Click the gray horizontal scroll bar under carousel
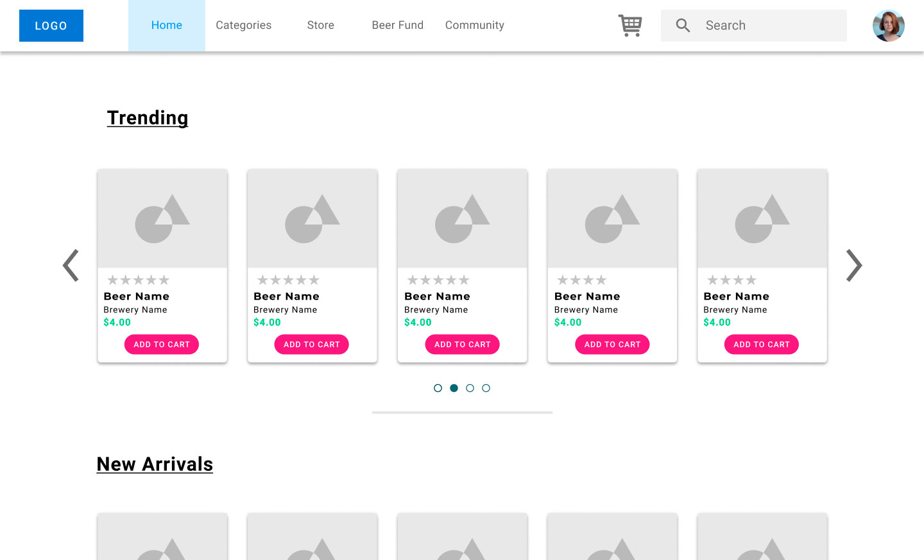 [462, 412]
